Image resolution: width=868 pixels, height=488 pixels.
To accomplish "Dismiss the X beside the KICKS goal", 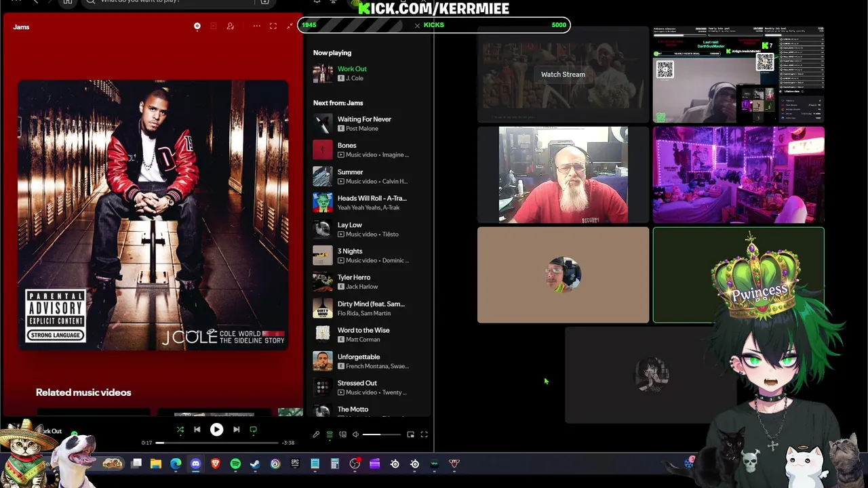I will (x=417, y=26).
